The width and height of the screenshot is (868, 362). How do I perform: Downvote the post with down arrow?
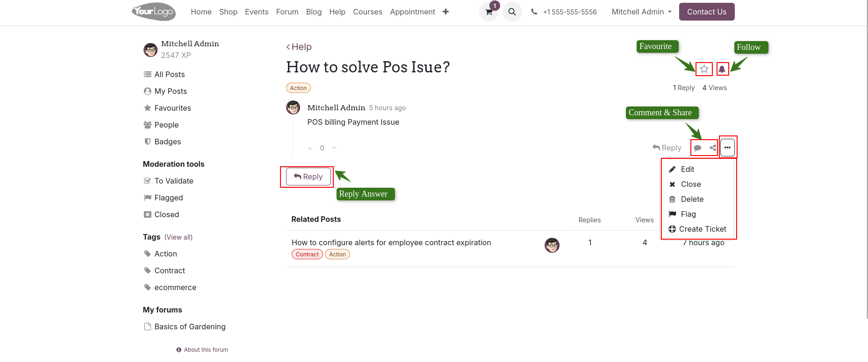(334, 148)
